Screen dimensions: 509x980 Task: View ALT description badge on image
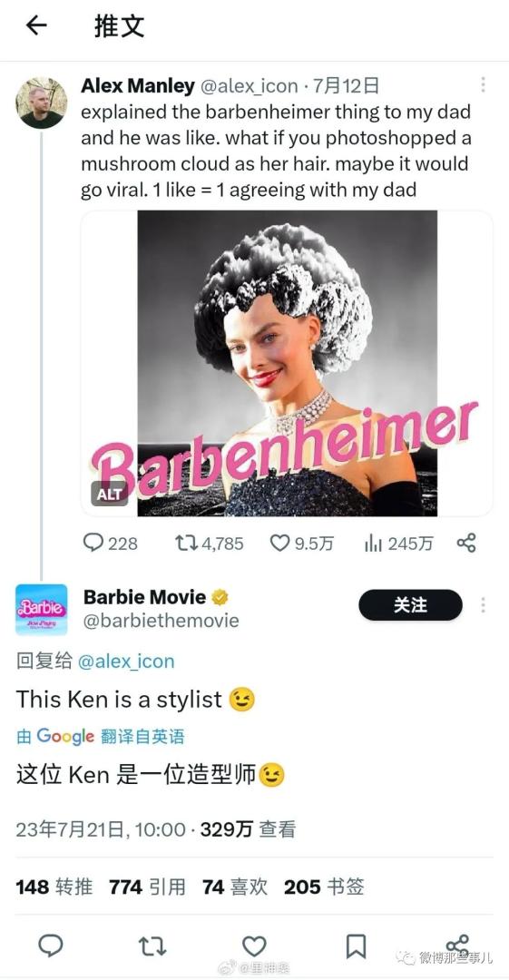click(x=110, y=494)
